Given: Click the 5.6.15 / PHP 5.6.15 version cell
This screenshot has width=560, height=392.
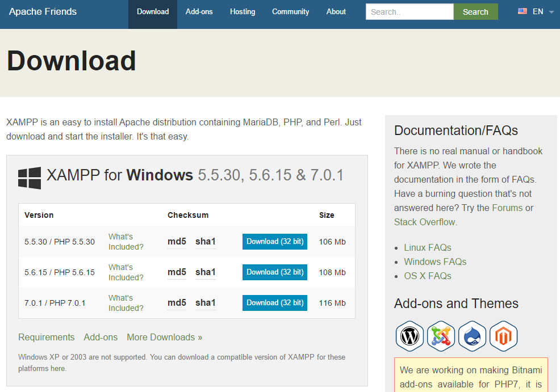Looking at the screenshot, I should pyautogui.click(x=60, y=272).
